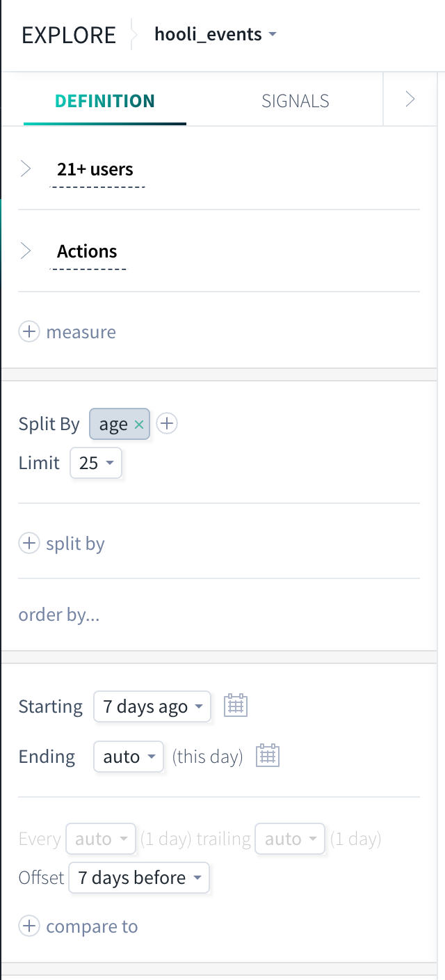Click the order by... link
445x980 pixels.
point(59,615)
